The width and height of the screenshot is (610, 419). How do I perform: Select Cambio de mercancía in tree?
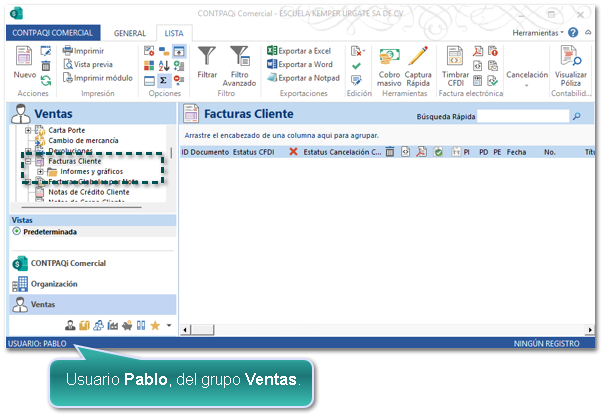point(83,140)
